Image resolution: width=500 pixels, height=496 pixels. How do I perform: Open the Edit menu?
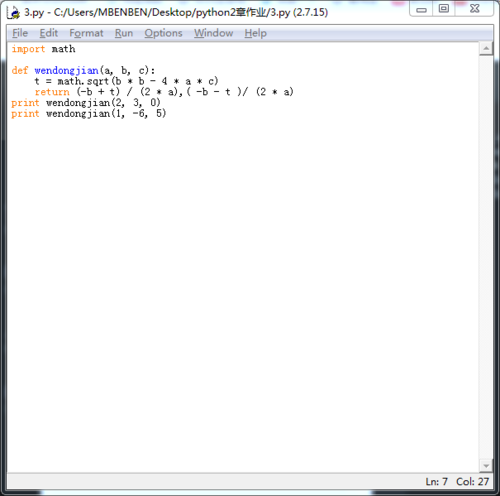[49, 33]
